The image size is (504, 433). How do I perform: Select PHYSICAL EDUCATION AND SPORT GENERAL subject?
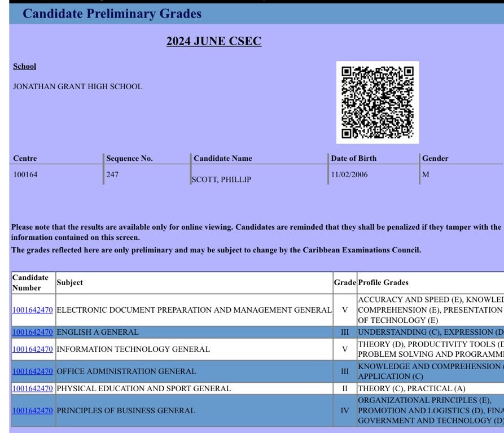[144, 388]
